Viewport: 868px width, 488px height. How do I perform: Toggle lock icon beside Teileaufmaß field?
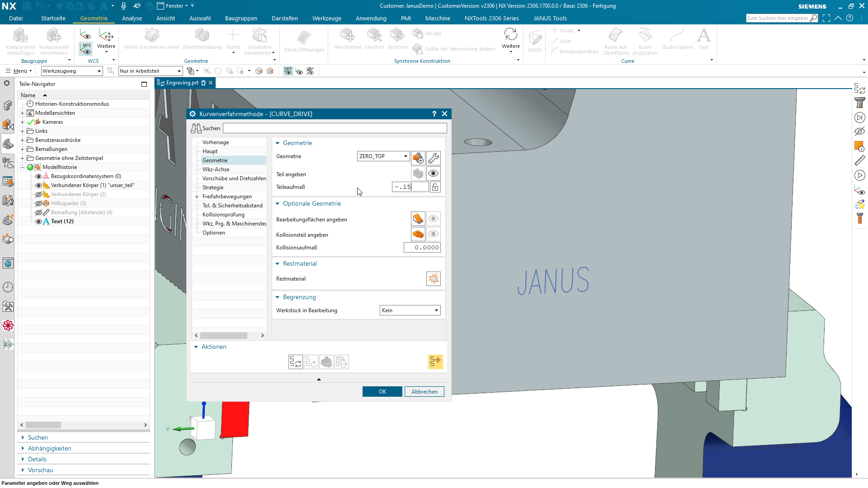tap(435, 187)
